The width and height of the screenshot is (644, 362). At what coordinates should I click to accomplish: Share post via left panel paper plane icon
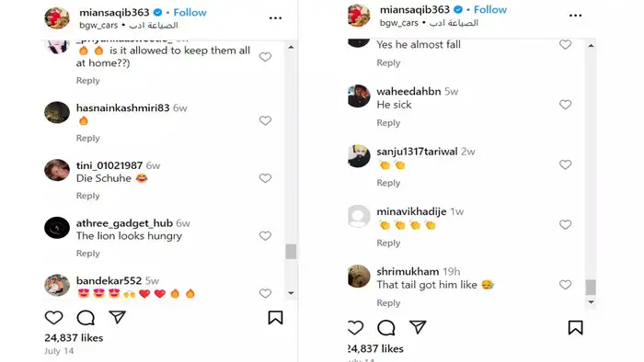point(117,317)
